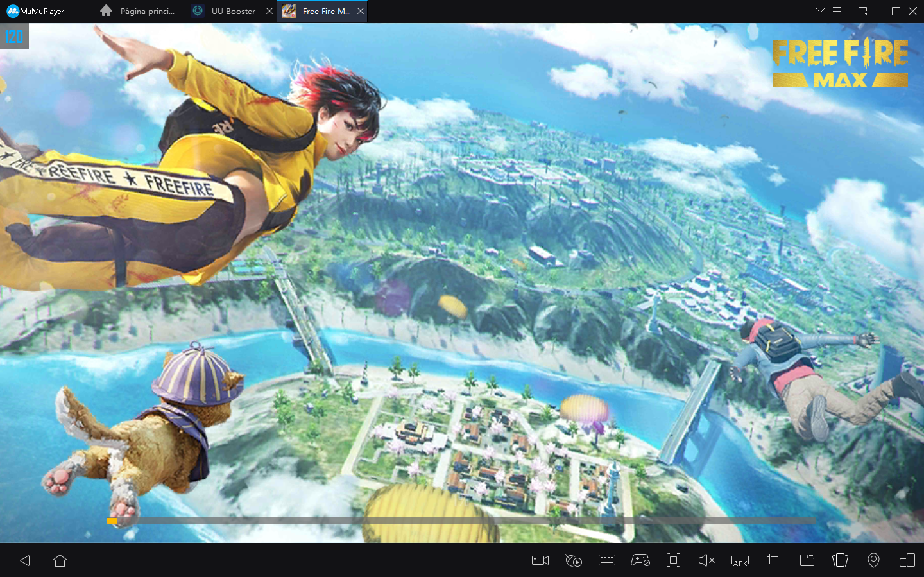
Task: Open the keyboard mapping tool
Action: 607,560
